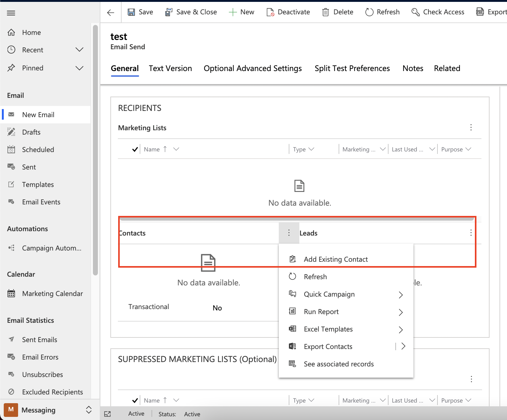Click the Deactivate document icon
Viewport: 507px width, 420px height.
(270, 12)
